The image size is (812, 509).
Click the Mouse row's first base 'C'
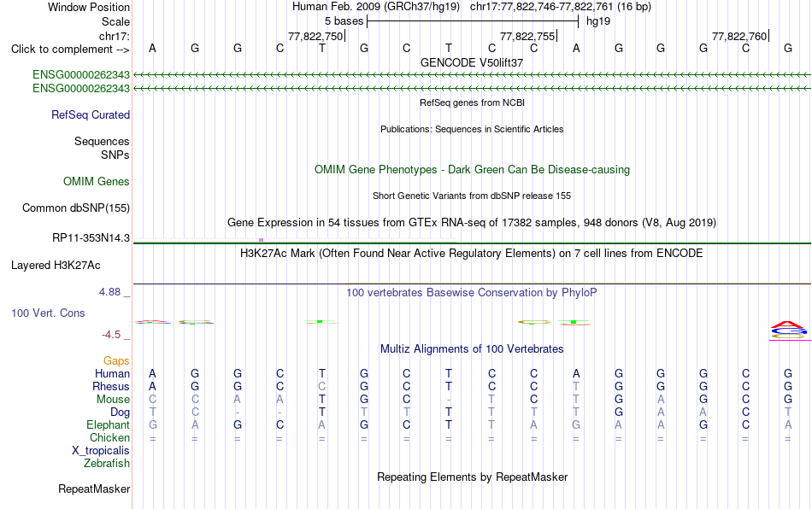point(152,400)
